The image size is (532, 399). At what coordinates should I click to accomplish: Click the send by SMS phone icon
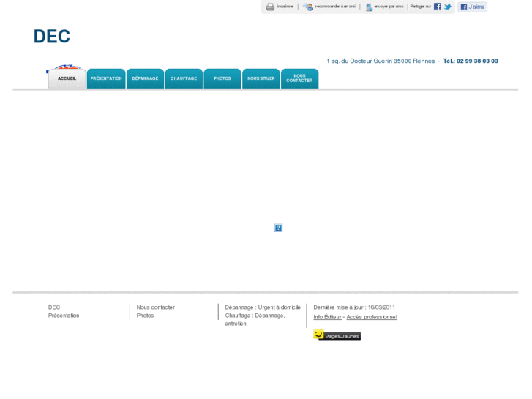point(369,7)
